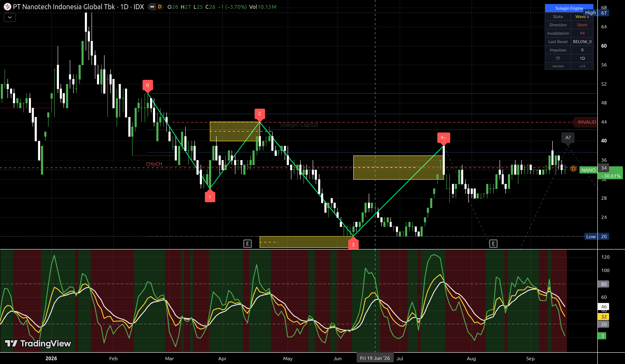Click the Last Reset label in the table
625x364 pixels.
click(558, 42)
